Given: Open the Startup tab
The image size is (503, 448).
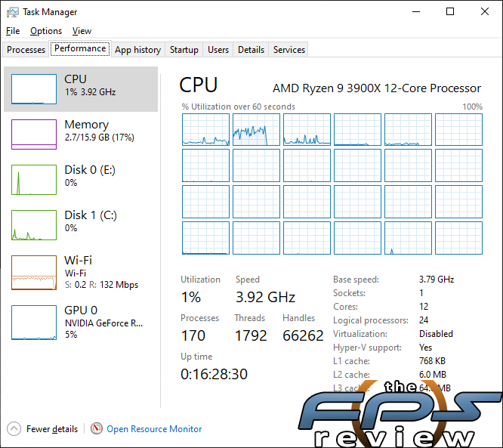Looking at the screenshot, I should (184, 50).
